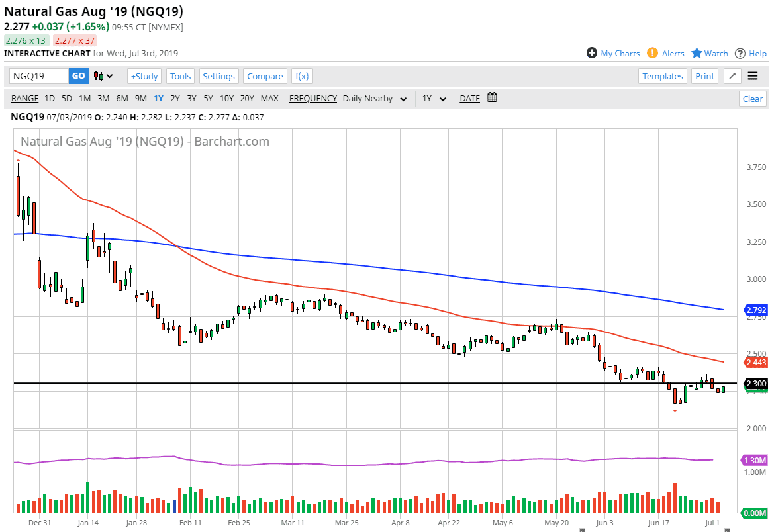Click the Alerts exclamation icon
Viewport: 770px width, 532px height.
652,53
